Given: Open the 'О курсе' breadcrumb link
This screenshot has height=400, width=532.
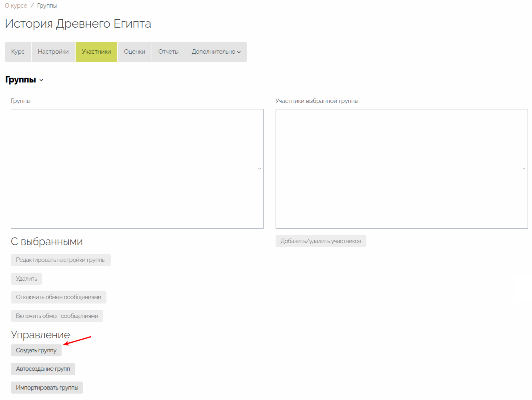Looking at the screenshot, I should click(x=16, y=6).
